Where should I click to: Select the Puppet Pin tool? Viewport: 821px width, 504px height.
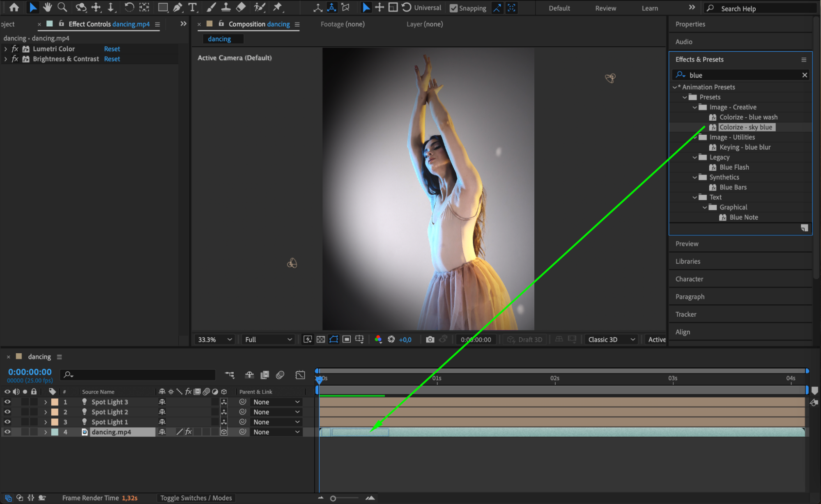pos(278,7)
